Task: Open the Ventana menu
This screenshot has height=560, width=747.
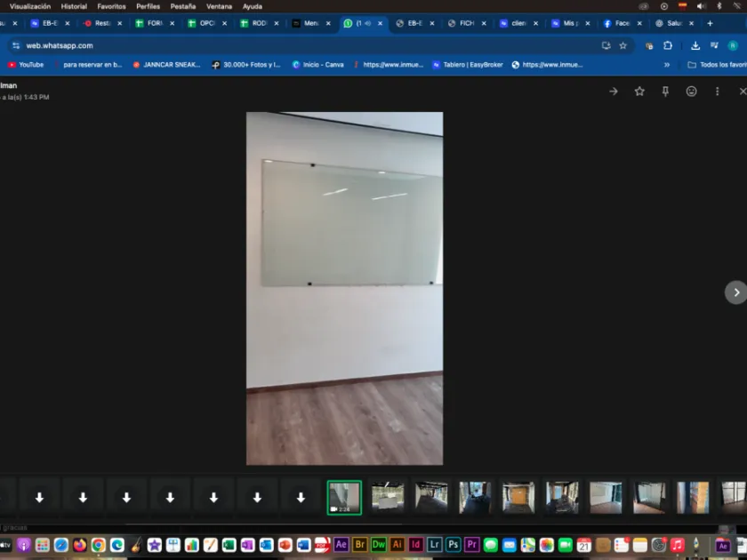Action: click(x=219, y=7)
